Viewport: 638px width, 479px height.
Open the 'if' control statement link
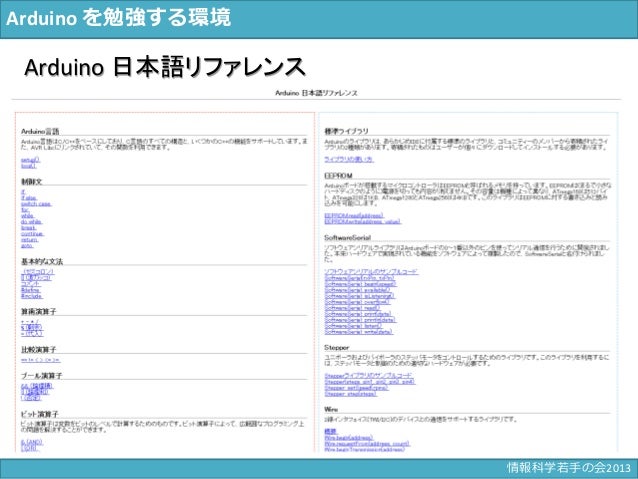click(23, 192)
